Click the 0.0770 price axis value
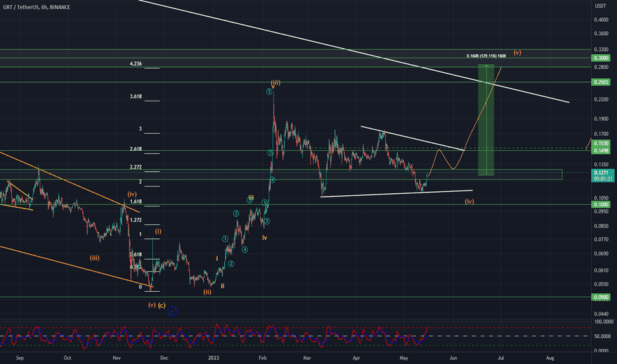This screenshot has height=364, width=617. [x=601, y=240]
